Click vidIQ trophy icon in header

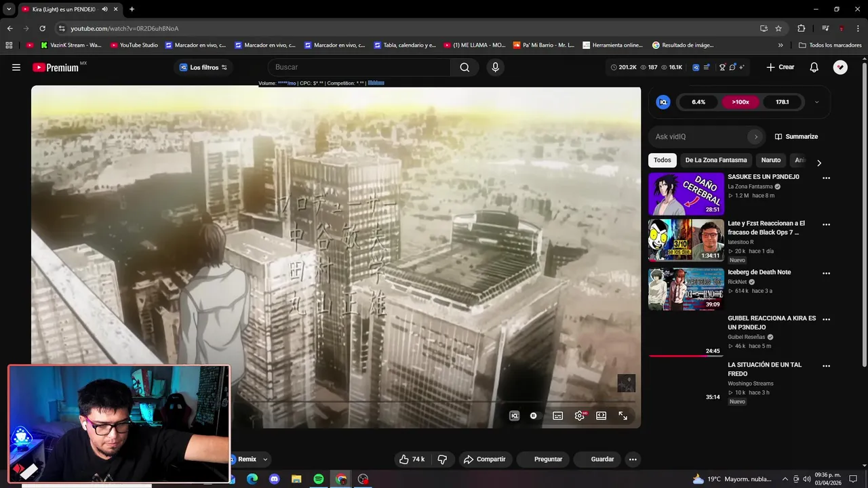(x=722, y=67)
